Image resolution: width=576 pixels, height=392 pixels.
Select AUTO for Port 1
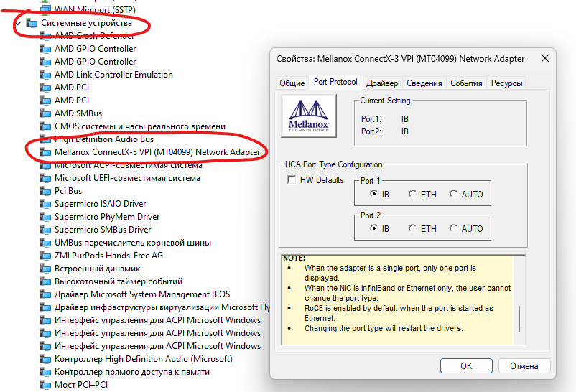click(454, 194)
